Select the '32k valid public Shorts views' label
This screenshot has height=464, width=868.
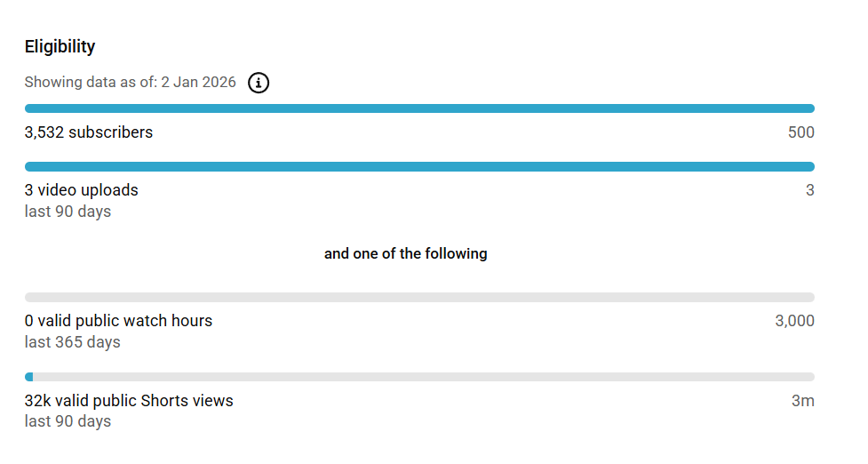[129, 400]
